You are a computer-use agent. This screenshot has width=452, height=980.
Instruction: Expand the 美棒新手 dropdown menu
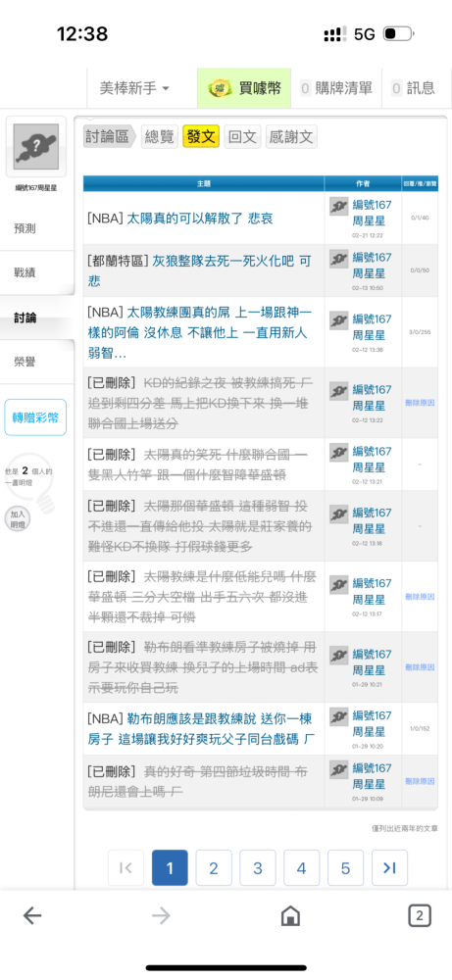point(134,88)
